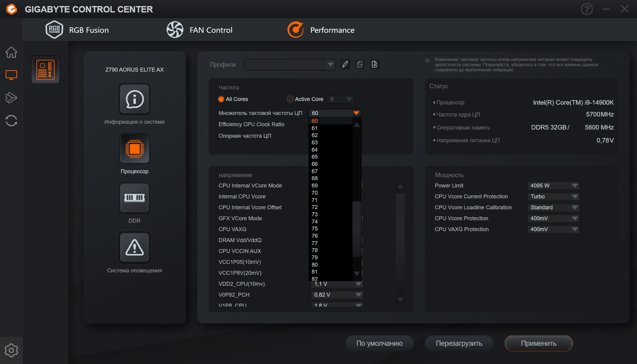Choose multiplier value 65 in list

pos(315,157)
